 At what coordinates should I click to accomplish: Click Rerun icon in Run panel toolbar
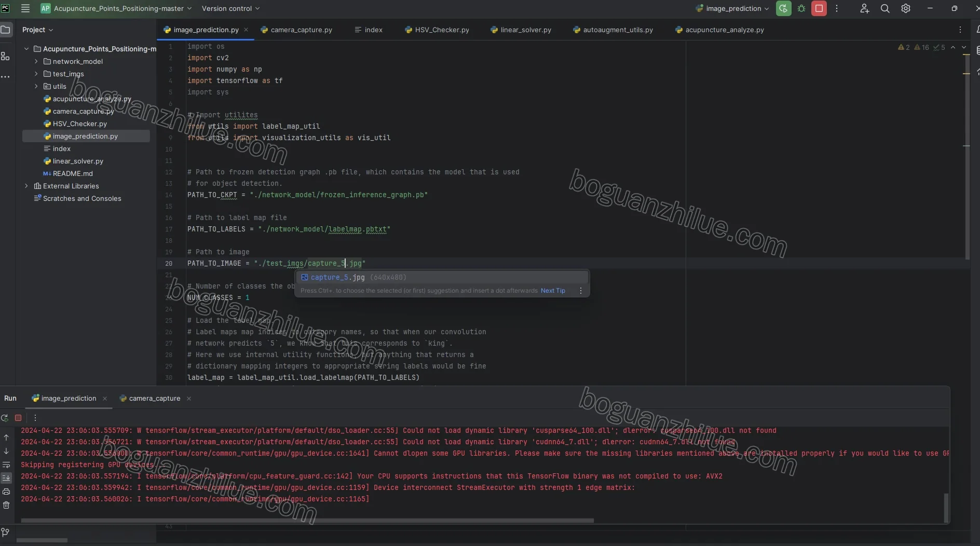(x=5, y=418)
